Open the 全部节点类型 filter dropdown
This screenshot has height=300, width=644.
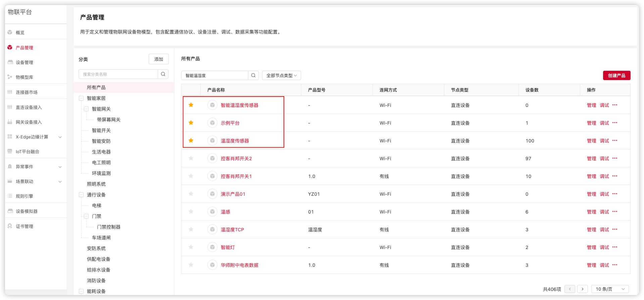(x=281, y=75)
